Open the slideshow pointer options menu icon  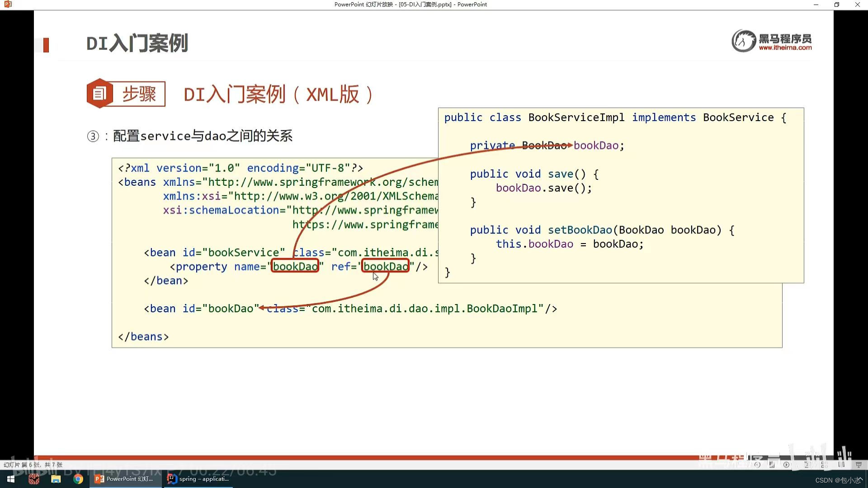point(772,465)
